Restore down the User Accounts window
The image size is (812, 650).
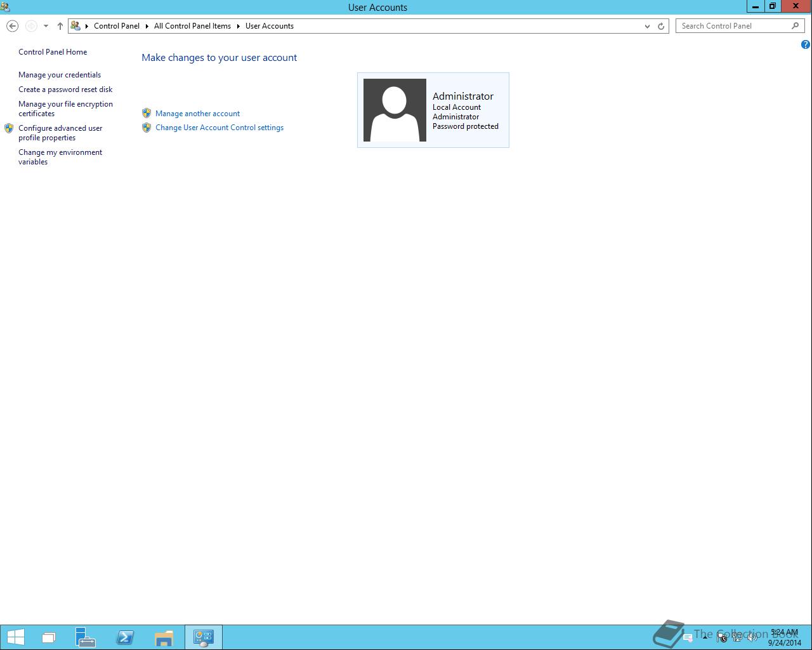click(x=772, y=6)
